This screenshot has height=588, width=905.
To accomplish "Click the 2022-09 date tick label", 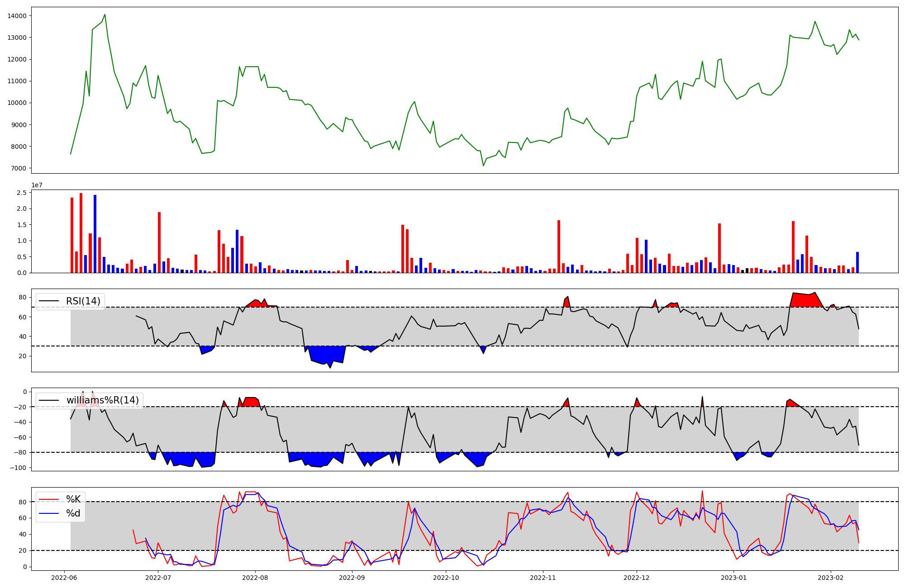I will click(x=352, y=578).
